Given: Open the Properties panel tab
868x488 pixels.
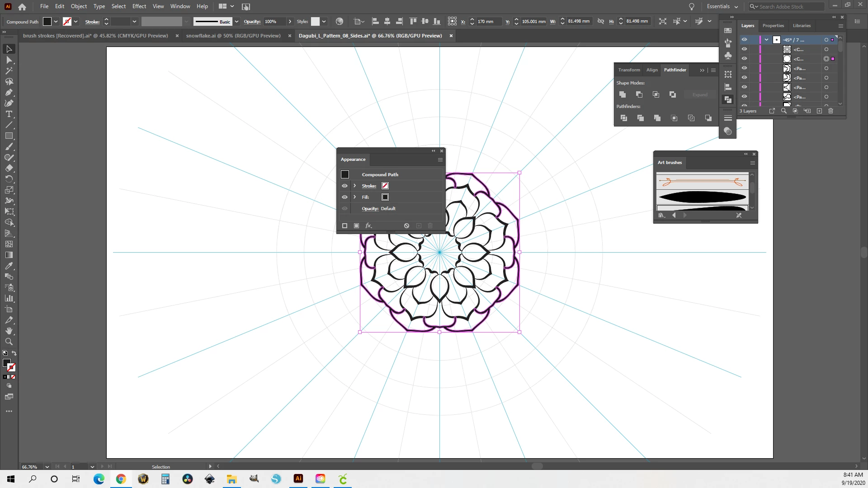Looking at the screenshot, I should point(773,26).
